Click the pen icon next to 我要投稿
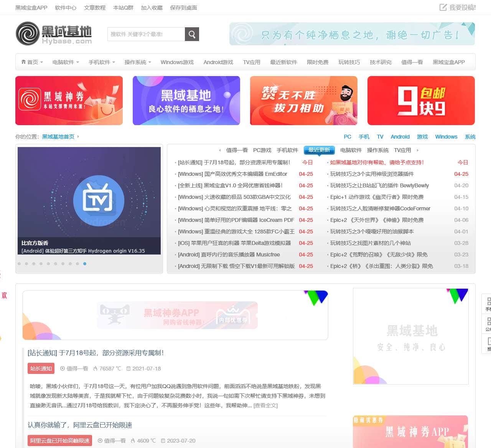 442,7
